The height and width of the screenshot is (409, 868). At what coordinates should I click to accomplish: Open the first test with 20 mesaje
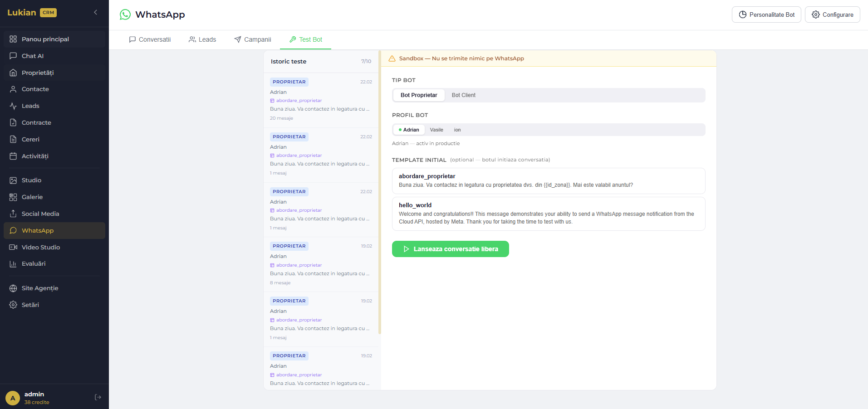(320, 100)
